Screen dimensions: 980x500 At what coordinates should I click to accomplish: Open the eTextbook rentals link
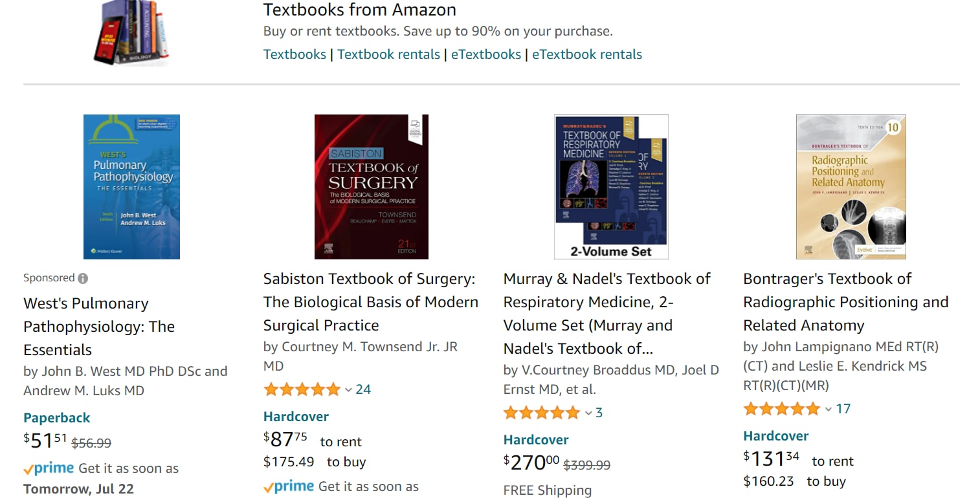(586, 54)
